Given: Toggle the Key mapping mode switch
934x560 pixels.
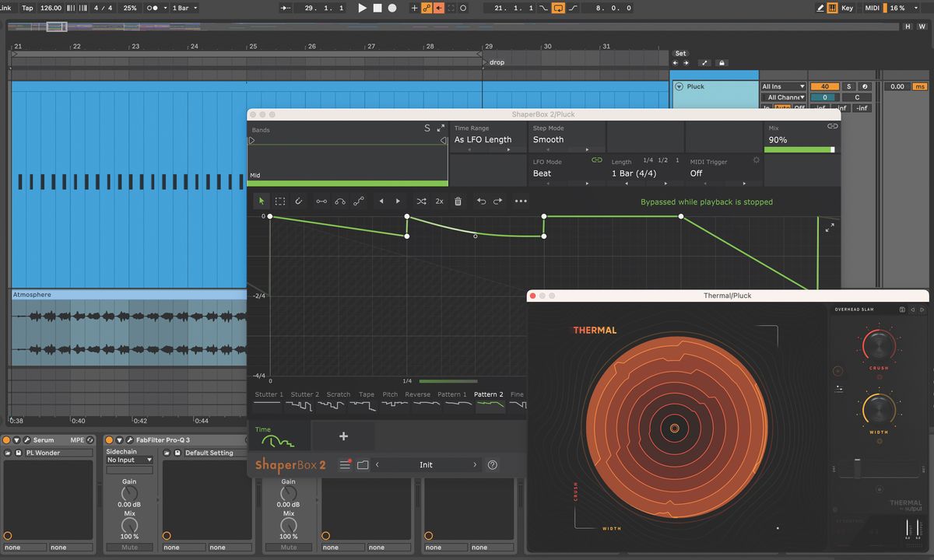Looking at the screenshot, I should [847, 8].
